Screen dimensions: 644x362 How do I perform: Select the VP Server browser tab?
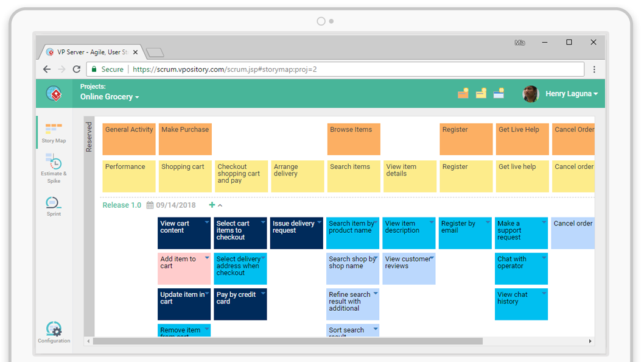click(x=91, y=52)
